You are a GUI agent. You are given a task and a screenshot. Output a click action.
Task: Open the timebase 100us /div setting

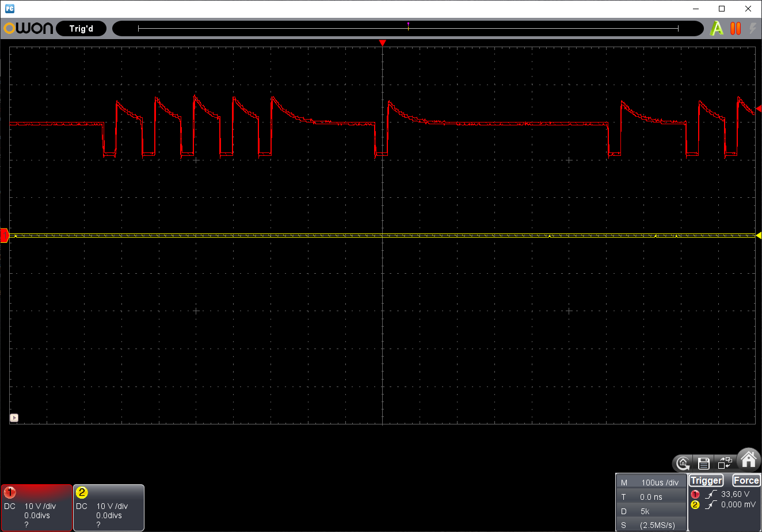click(651, 483)
